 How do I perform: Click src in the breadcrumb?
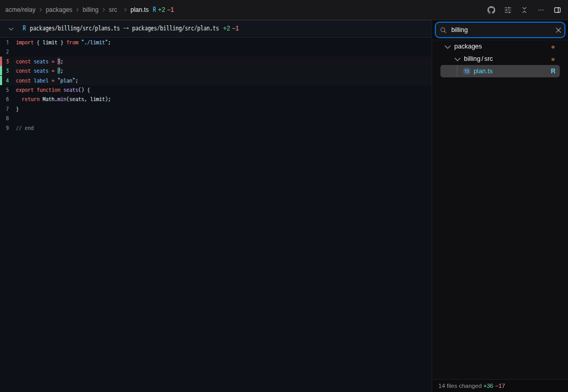[113, 10]
